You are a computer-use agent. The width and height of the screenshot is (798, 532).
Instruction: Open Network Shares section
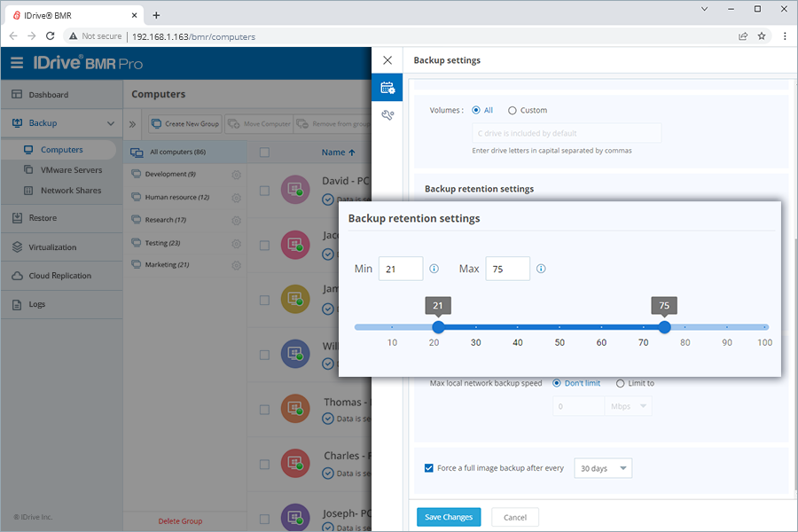pos(71,191)
